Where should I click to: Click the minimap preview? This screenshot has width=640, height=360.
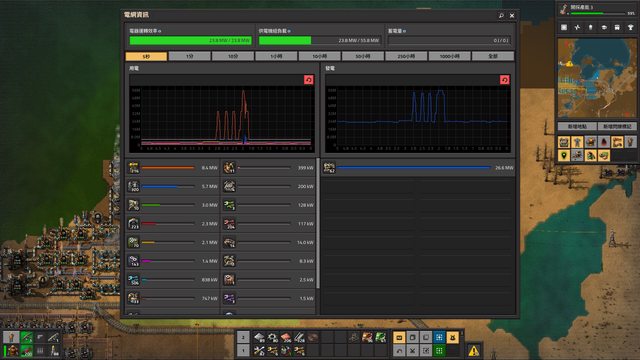point(597,78)
